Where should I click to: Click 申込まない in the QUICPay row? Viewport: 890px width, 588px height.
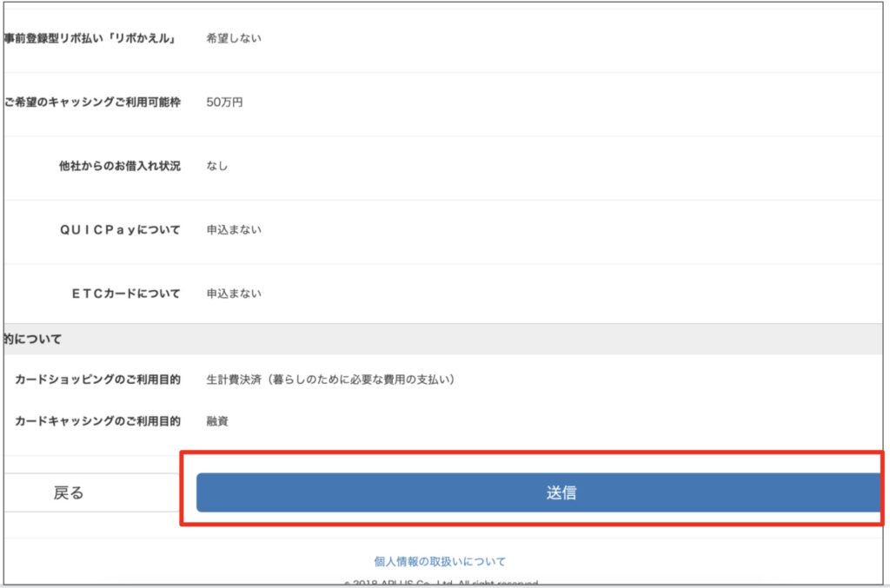tap(234, 229)
